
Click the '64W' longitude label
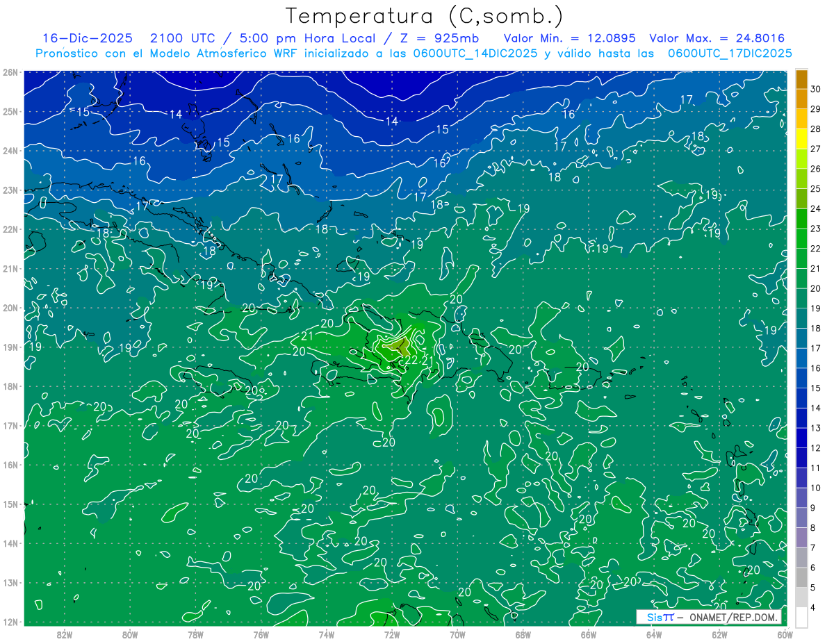pos(653,634)
